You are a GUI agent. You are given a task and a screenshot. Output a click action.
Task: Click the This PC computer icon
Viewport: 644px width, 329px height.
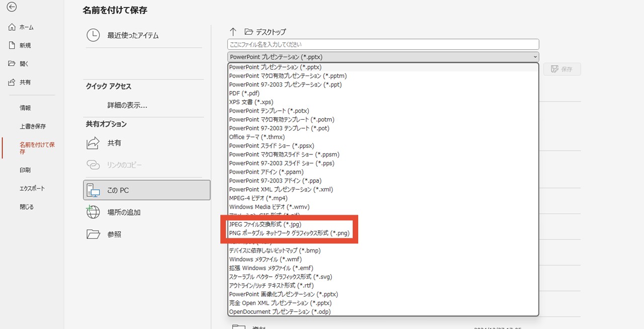[93, 190]
